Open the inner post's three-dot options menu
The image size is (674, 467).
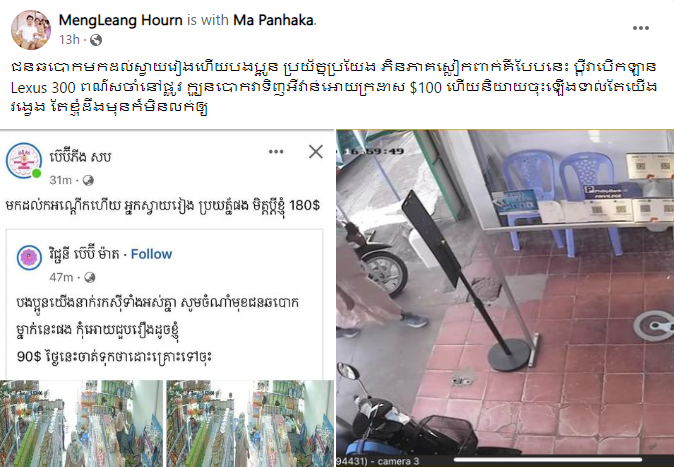[x=276, y=151]
